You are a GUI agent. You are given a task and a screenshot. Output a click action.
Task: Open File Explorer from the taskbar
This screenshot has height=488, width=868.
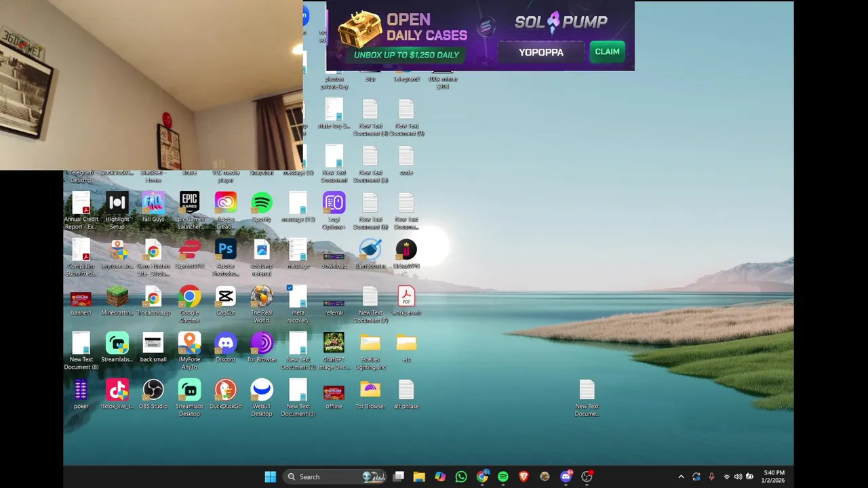(x=419, y=476)
